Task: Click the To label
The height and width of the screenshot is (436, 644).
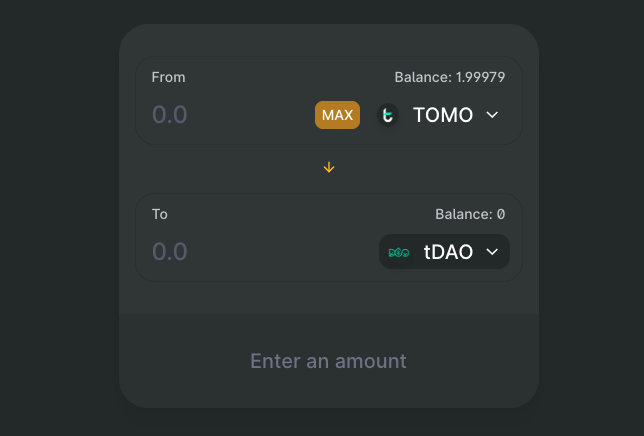Action: pyautogui.click(x=160, y=214)
